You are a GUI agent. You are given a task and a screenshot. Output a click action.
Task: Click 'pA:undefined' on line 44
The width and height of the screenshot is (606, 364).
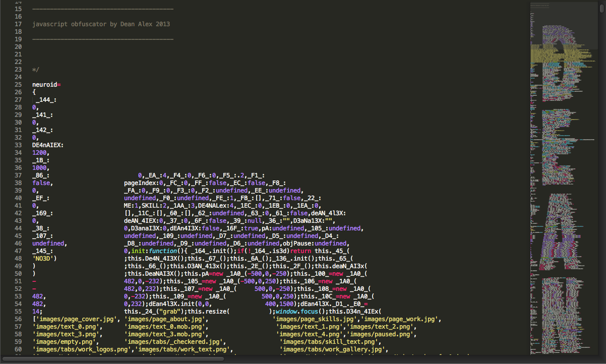(282, 228)
